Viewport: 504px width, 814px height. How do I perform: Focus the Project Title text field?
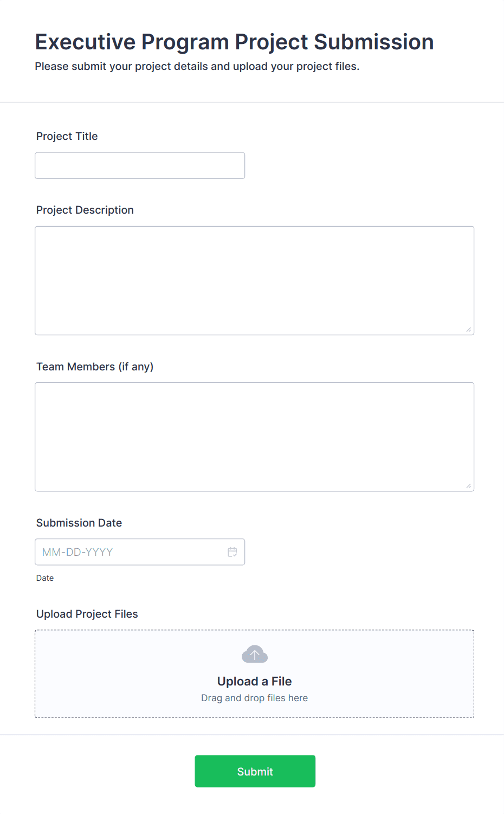tap(140, 165)
